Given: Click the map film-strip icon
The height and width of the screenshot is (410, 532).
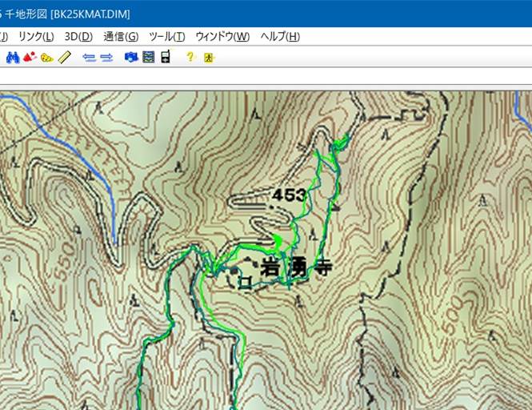Looking at the screenshot, I should 148,57.
